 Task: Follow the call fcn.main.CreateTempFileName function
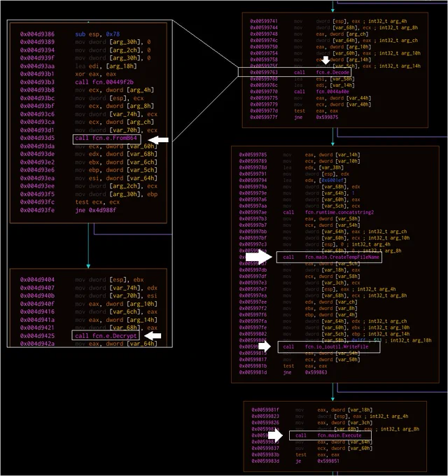pyautogui.click(x=331, y=257)
